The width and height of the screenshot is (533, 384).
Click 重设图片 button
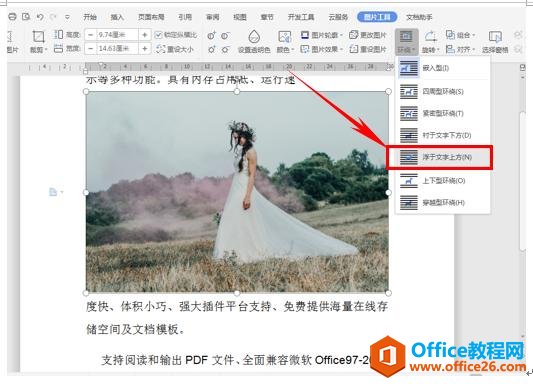[x=368, y=50]
